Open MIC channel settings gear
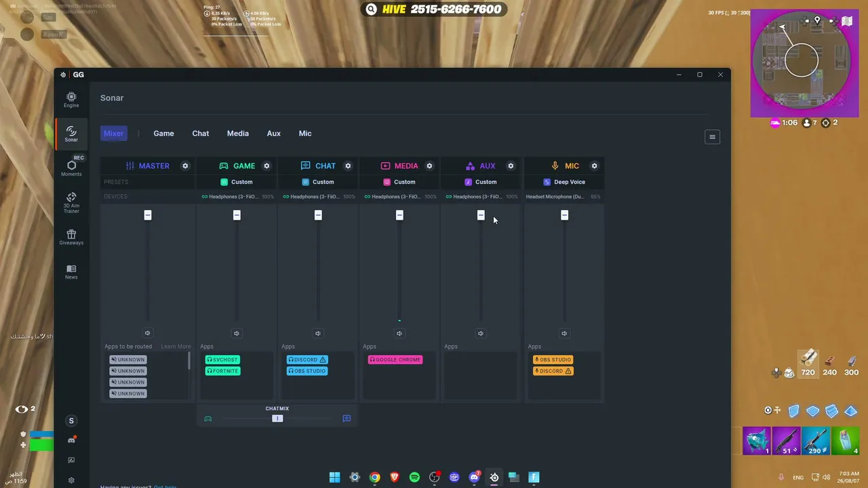This screenshot has width=868, height=488. pos(594,166)
